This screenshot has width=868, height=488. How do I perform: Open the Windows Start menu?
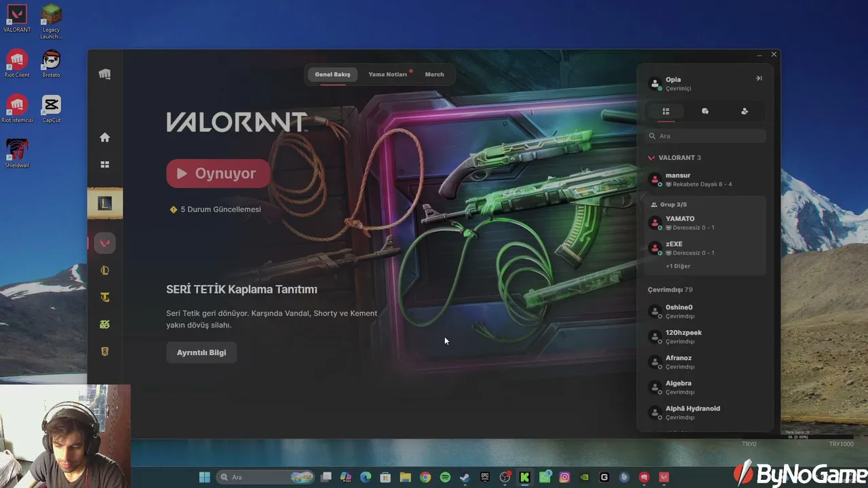coord(204,477)
